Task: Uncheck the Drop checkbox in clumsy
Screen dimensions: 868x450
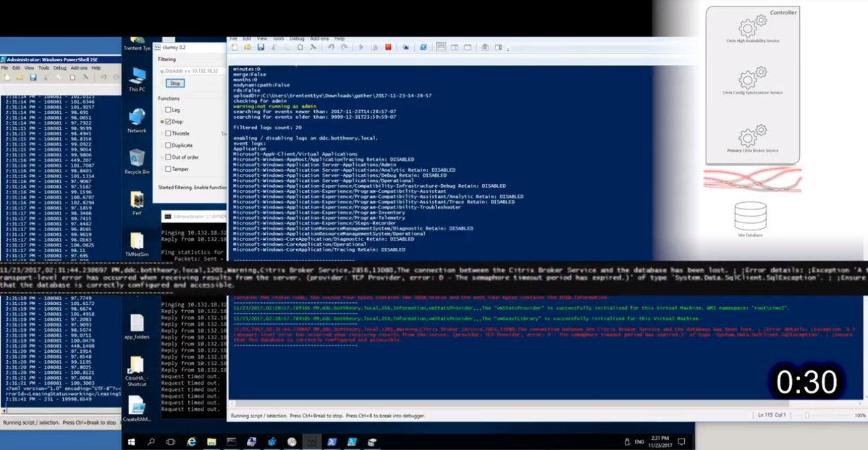Action: [x=168, y=121]
